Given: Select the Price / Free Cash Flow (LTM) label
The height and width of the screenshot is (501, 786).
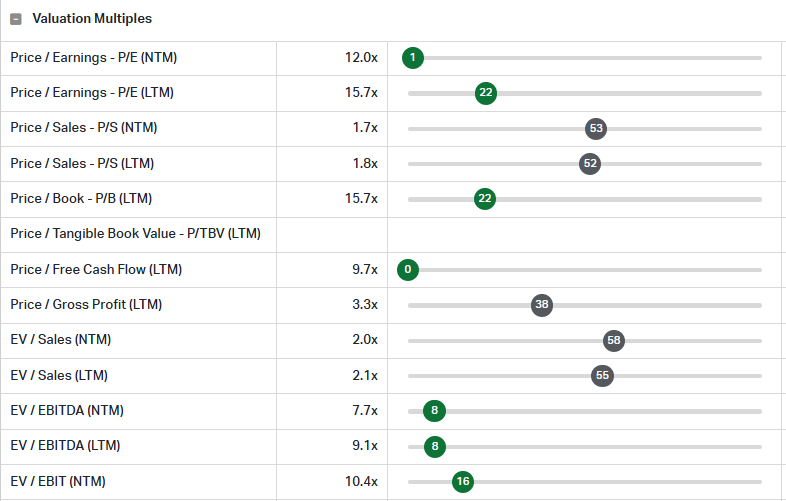Looking at the screenshot, I should (x=96, y=269).
